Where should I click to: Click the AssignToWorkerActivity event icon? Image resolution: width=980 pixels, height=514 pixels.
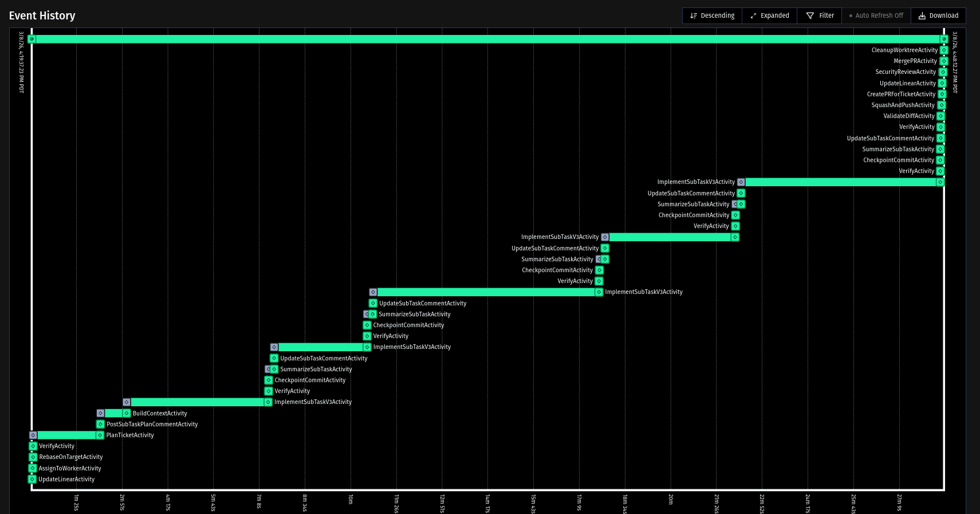[33, 469]
